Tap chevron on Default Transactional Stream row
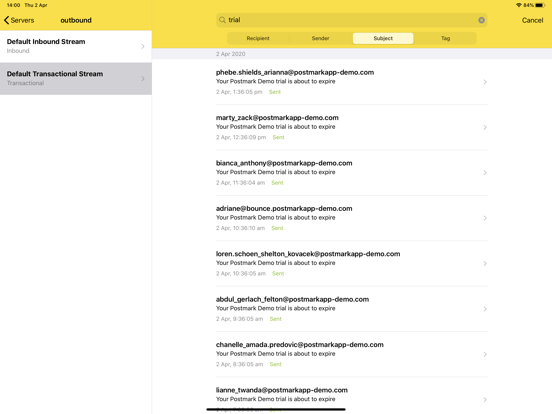 pos(143,79)
